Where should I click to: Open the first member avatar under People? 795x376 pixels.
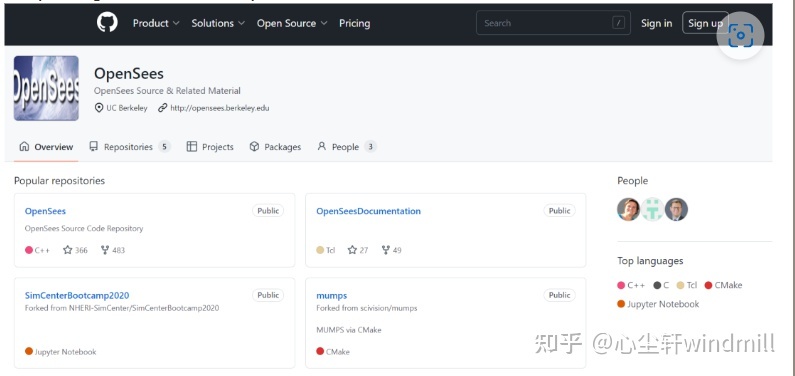pos(629,209)
